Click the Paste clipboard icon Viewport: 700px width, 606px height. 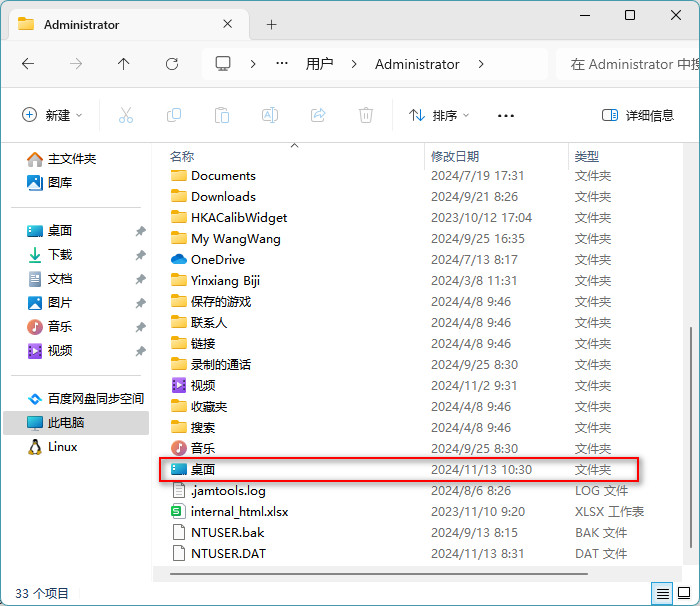222,115
